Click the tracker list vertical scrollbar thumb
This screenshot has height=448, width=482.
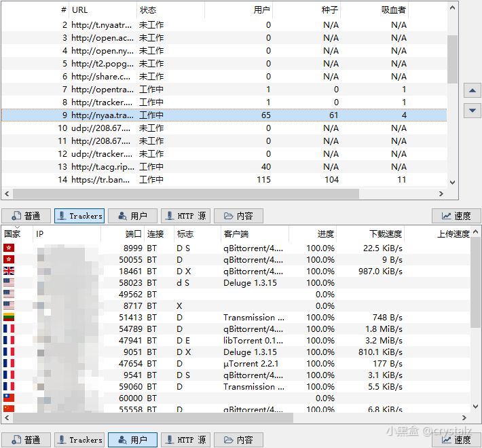pos(452,59)
